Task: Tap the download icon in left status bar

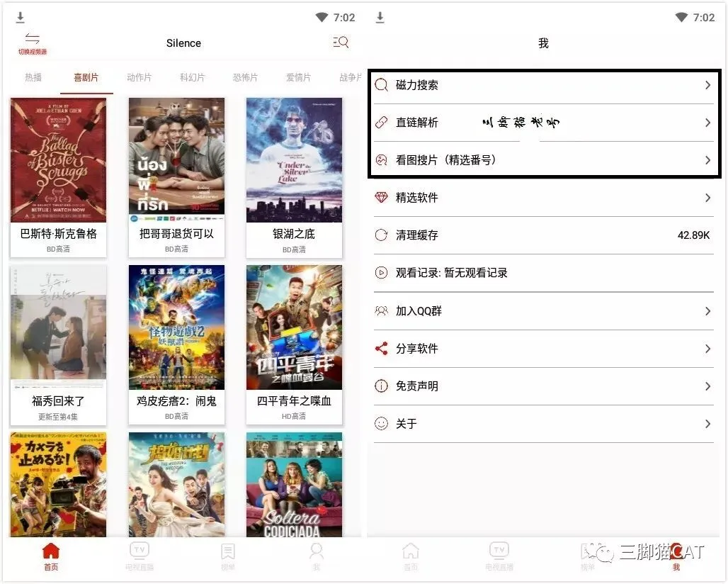Action: click(20, 18)
